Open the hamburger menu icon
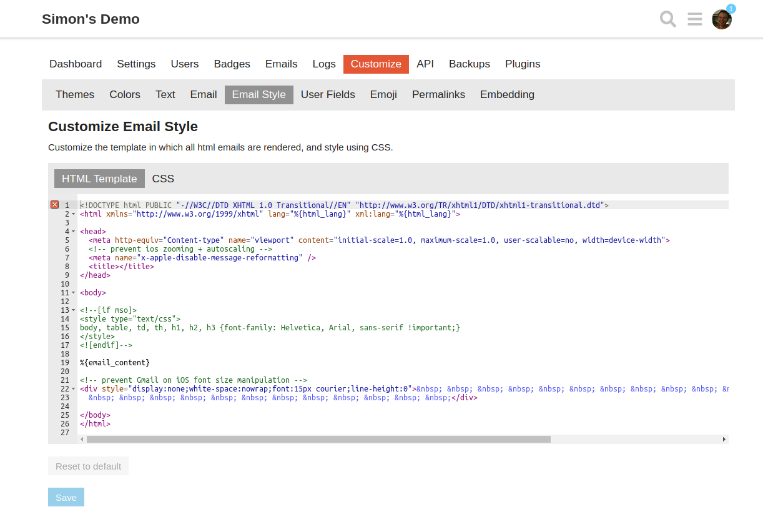This screenshot has height=532, width=763. point(695,19)
